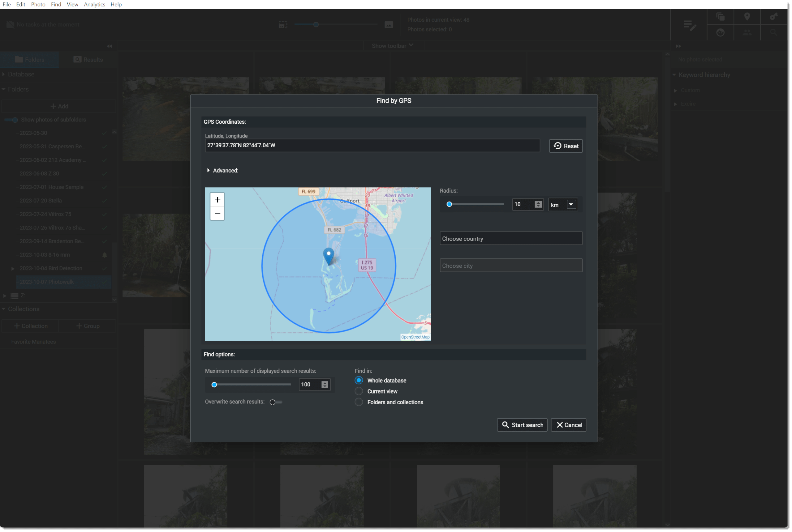Select Folders and collections radio option
The width and height of the screenshot is (792, 532).
[359, 402]
